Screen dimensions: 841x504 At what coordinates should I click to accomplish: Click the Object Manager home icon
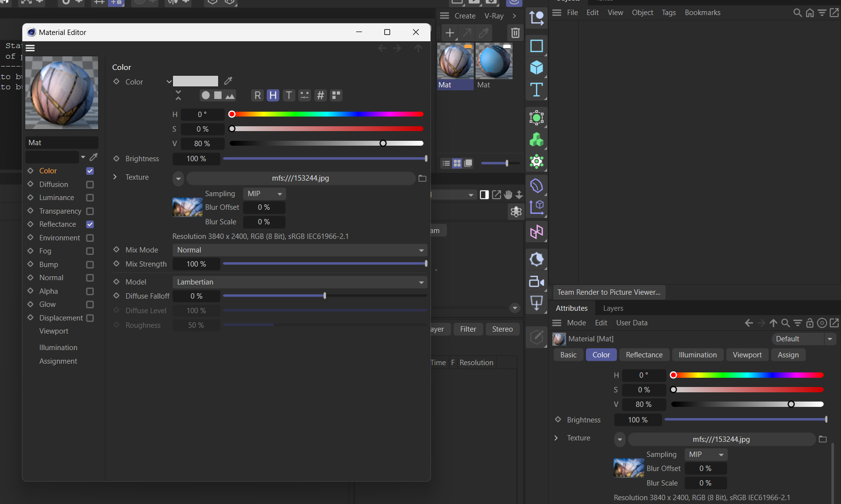(x=809, y=13)
